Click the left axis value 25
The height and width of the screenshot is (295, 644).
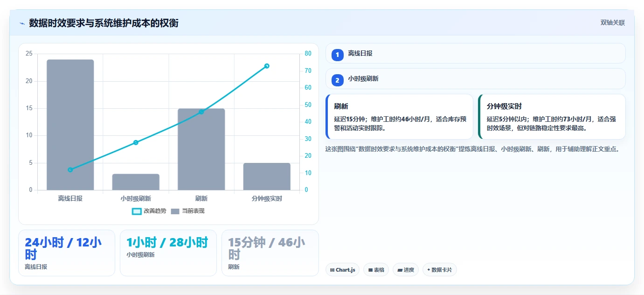tap(29, 54)
